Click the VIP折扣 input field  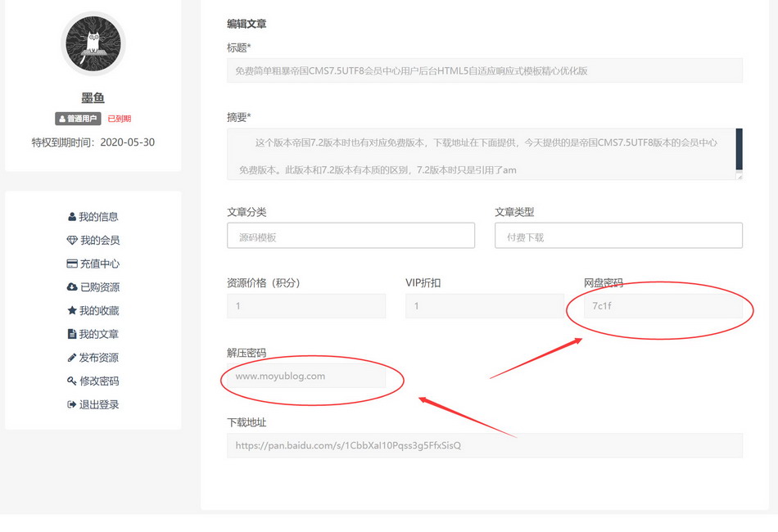click(x=485, y=306)
